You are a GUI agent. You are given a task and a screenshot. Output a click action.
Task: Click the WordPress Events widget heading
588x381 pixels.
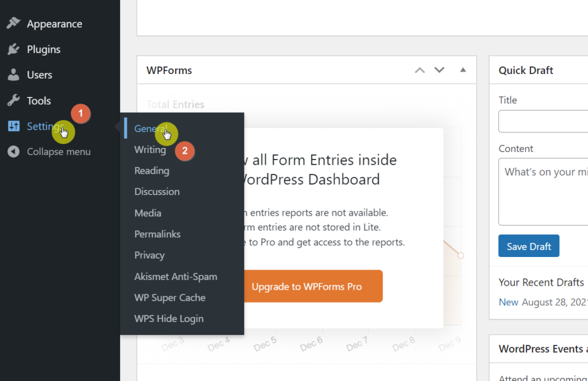click(x=543, y=349)
